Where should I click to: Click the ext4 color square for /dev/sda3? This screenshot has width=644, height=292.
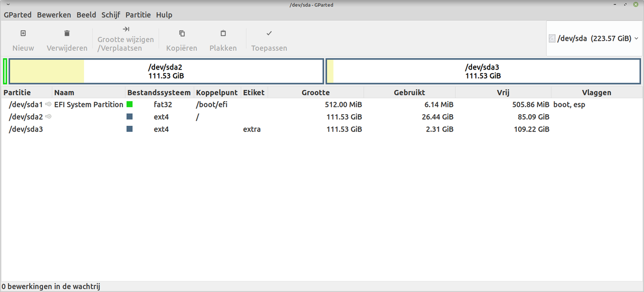(130, 129)
